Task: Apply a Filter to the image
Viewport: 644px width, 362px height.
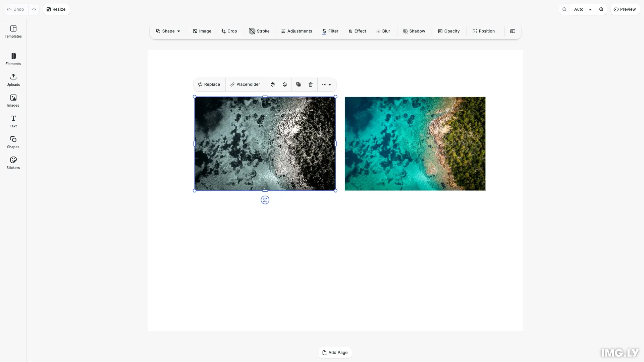Action: pyautogui.click(x=330, y=31)
